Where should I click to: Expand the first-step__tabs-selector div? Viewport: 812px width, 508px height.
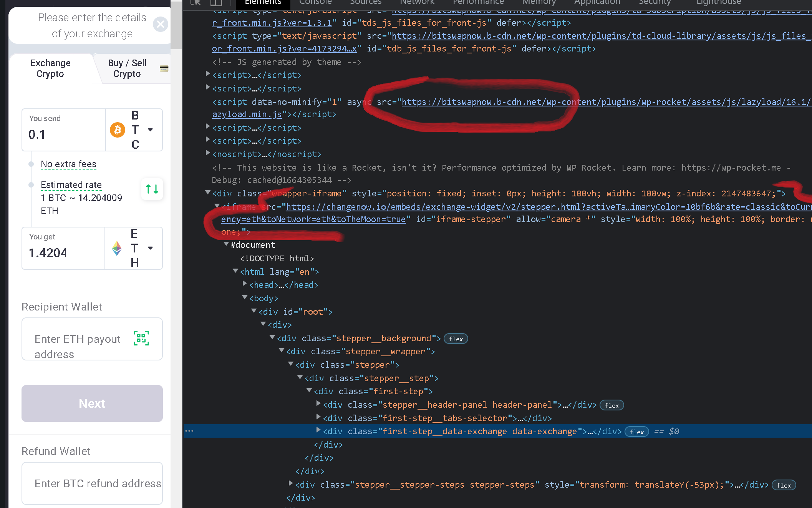point(318,417)
